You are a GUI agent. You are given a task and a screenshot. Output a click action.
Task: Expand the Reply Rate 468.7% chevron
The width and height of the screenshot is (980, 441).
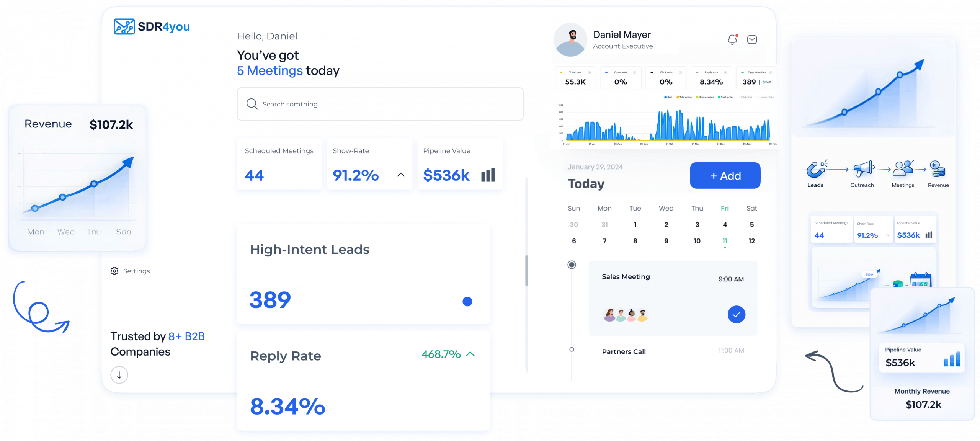[x=470, y=354]
